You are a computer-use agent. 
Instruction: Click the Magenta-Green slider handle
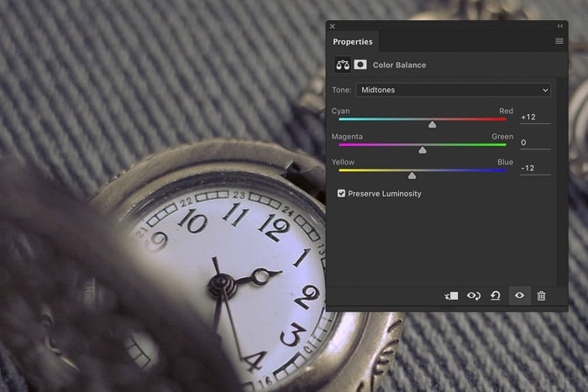coord(423,149)
